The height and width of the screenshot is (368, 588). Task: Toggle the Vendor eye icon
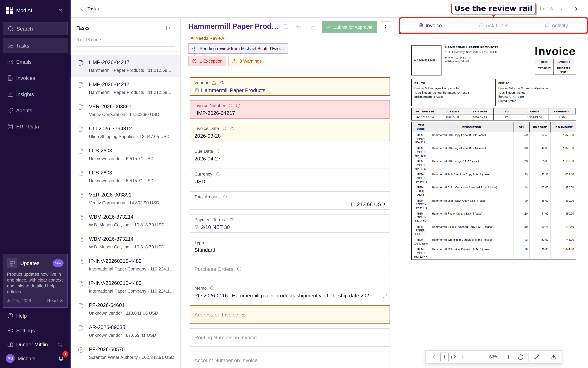point(222,83)
